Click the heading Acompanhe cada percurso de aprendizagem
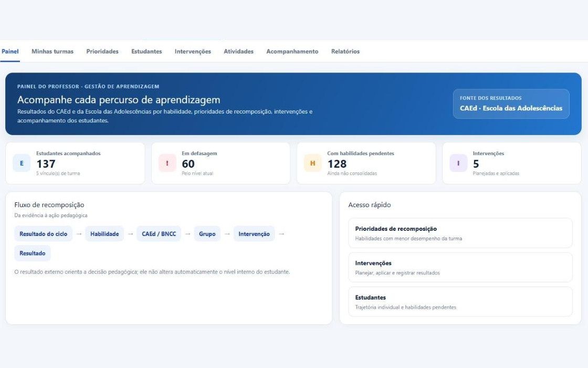 [x=119, y=100]
